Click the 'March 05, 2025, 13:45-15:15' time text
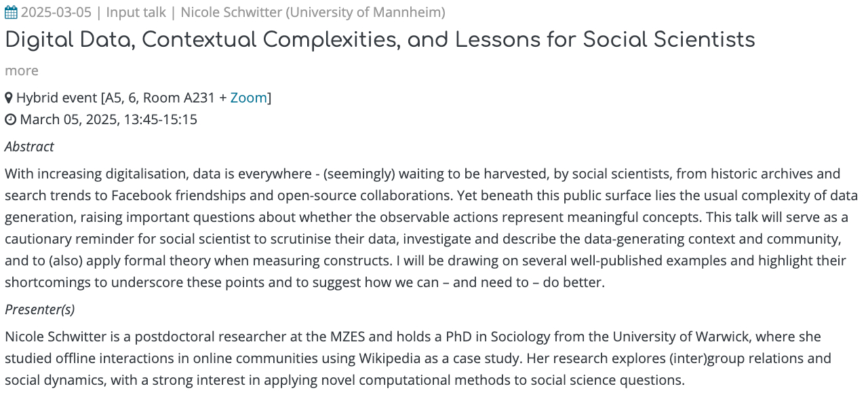This screenshot has height=395, width=868. pyautogui.click(x=108, y=120)
